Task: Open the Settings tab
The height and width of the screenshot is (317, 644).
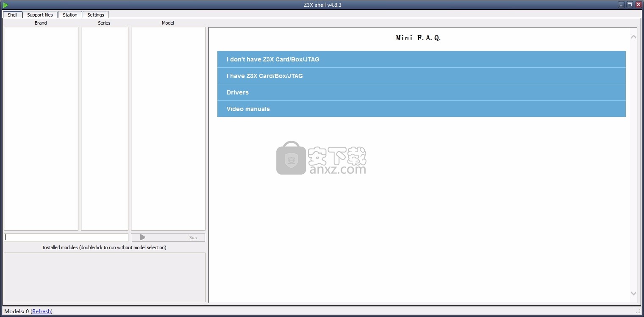Action: coord(96,15)
